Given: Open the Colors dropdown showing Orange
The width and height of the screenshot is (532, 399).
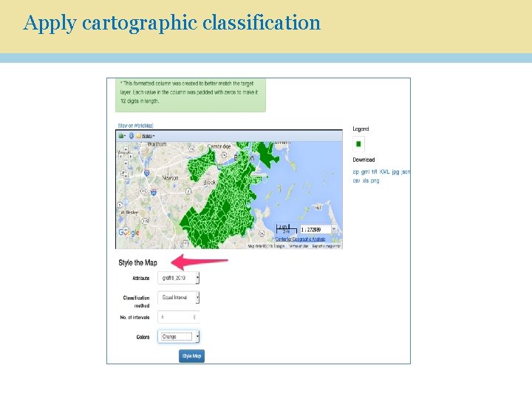Looking at the screenshot, I should pos(179,337).
